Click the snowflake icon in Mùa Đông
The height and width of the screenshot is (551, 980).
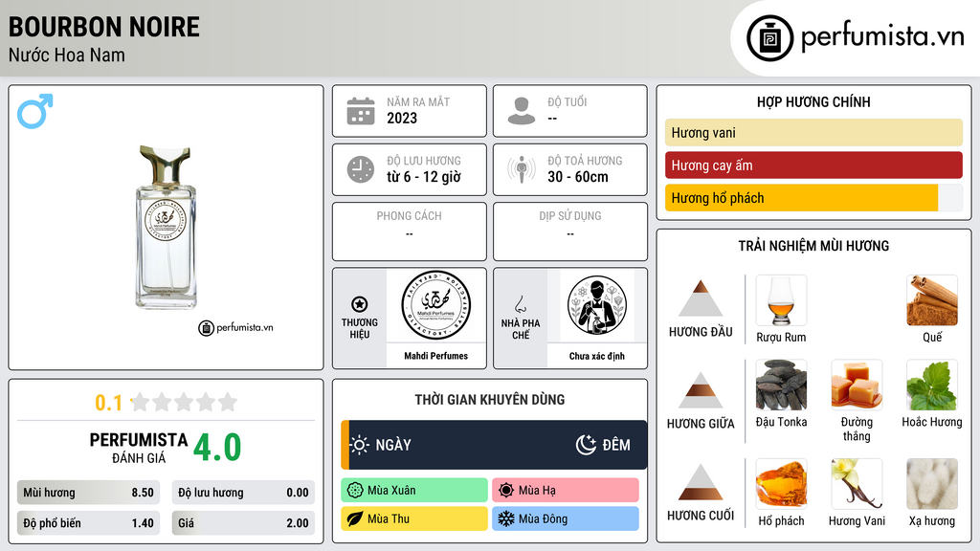pos(506,519)
